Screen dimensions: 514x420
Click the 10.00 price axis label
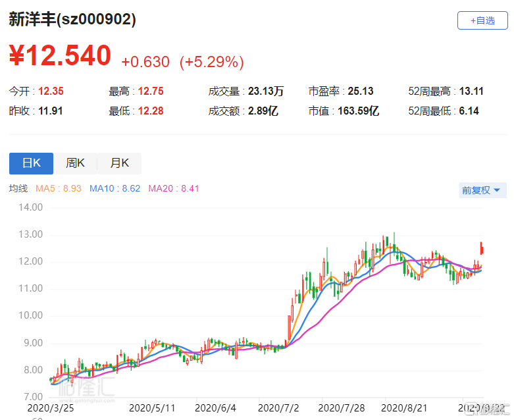(x=30, y=315)
